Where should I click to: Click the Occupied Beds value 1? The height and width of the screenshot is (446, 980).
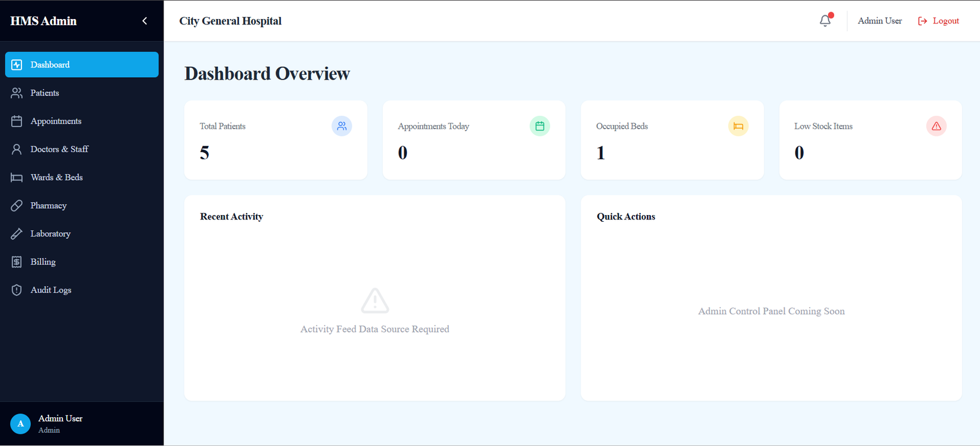click(x=601, y=153)
